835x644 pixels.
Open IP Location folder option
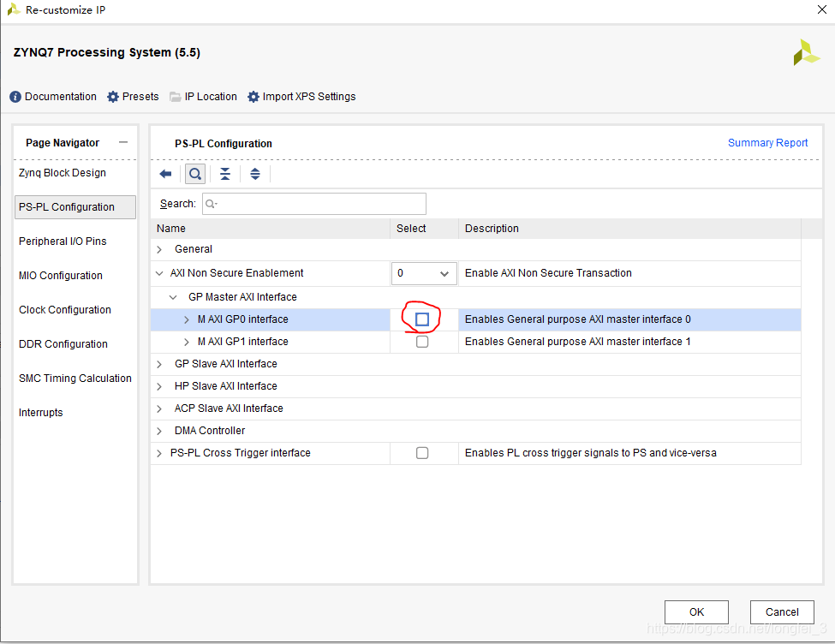176,97
